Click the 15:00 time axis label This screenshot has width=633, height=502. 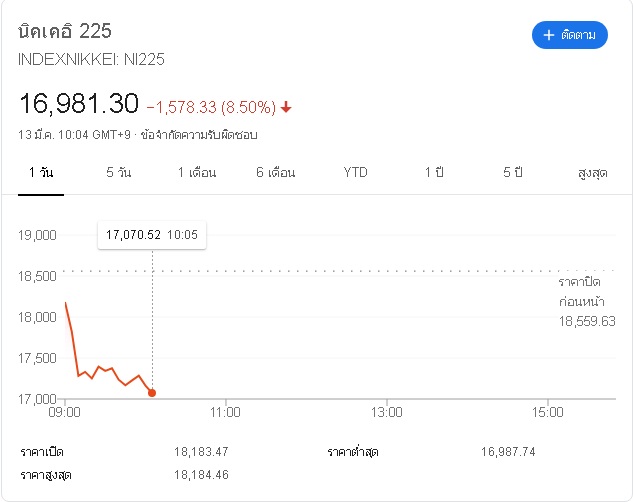pos(548,411)
